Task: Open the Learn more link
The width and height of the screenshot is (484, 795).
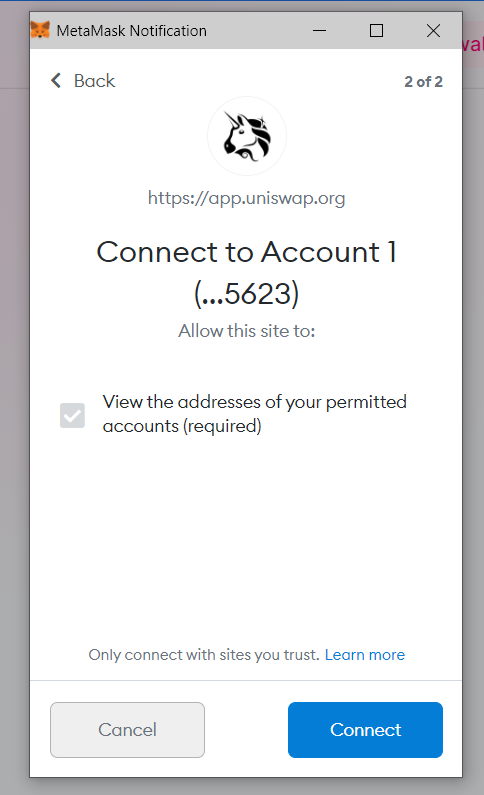Action: coord(365,655)
